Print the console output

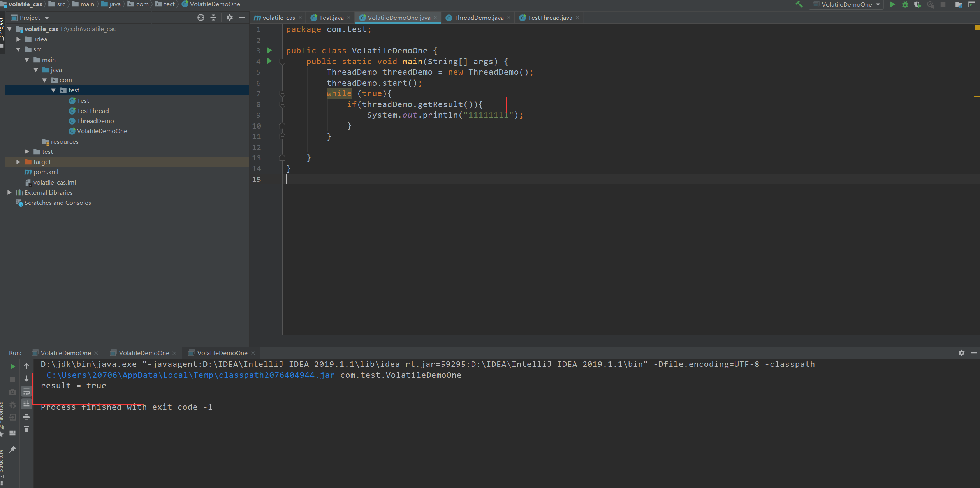click(x=26, y=417)
